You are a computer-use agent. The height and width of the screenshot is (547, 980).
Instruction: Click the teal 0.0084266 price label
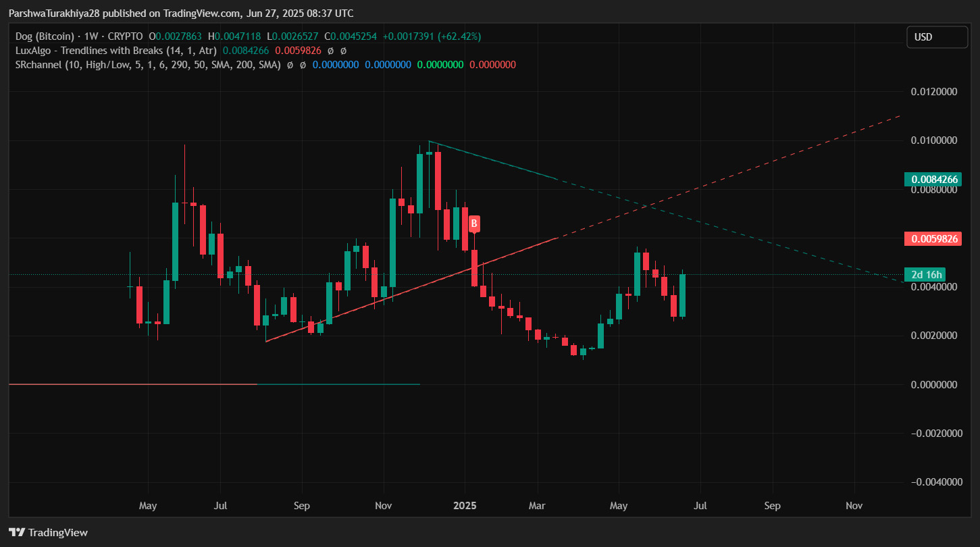934,179
